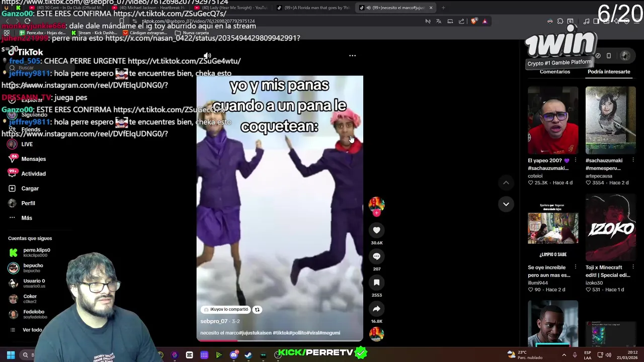Open the browser extensions puzzle icon
This screenshot has height=362, width=644.
560,21
